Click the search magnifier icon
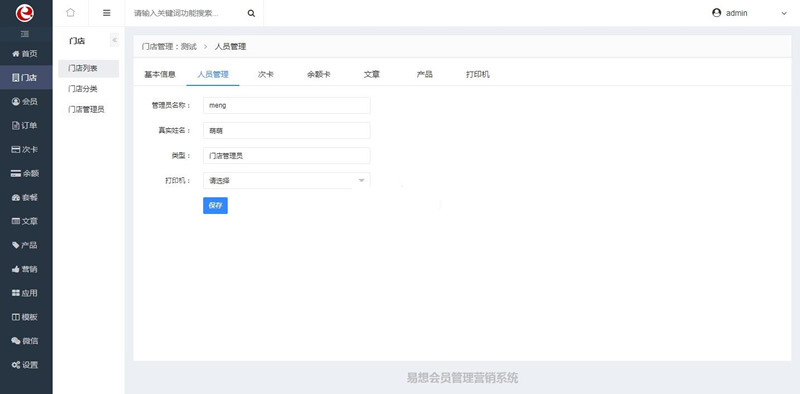The width and height of the screenshot is (800, 394). click(251, 13)
